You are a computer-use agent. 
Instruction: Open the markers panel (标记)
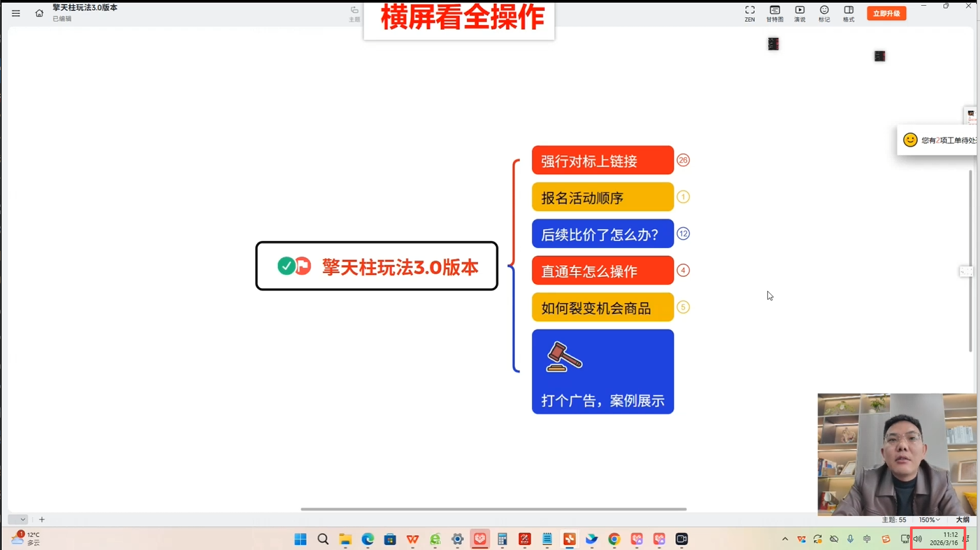coord(824,13)
